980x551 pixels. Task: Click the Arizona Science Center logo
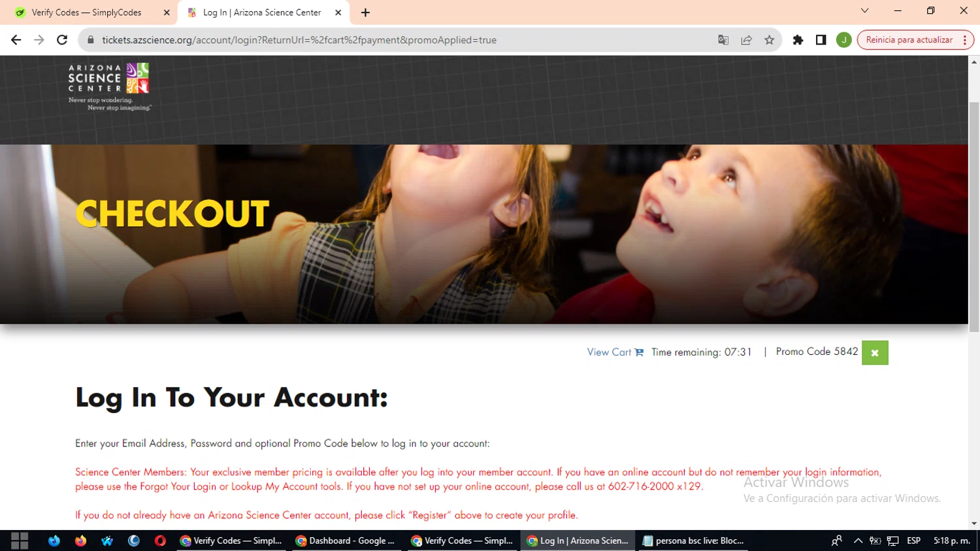click(109, 86)
